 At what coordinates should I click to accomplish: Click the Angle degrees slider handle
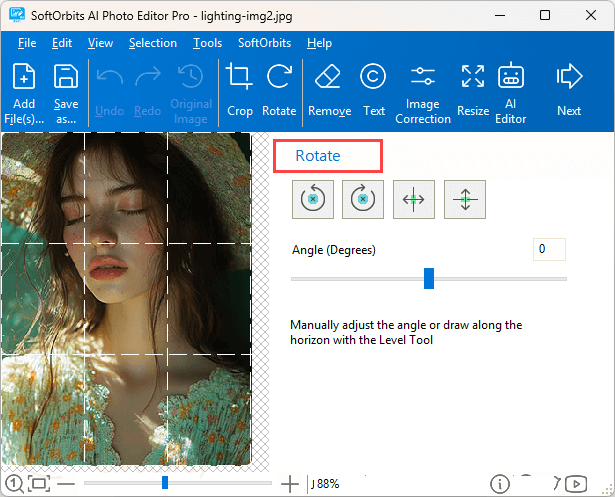(429, 278)
